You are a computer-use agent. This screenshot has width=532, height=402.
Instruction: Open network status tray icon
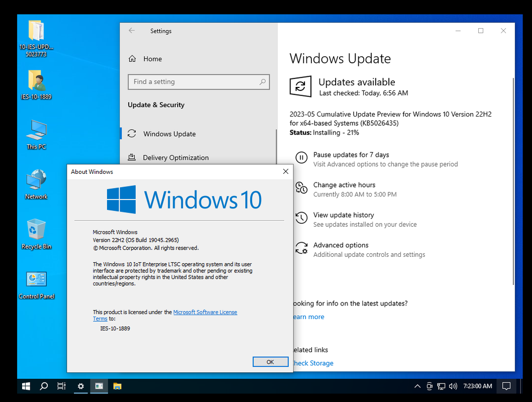point(441,386)
